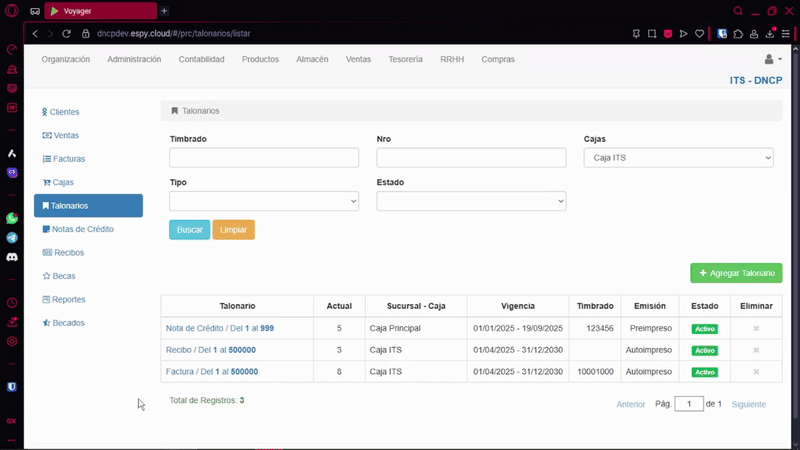
Task: Click the delete X in Nota de Crédito row
Action: click(x=756, y=328)
